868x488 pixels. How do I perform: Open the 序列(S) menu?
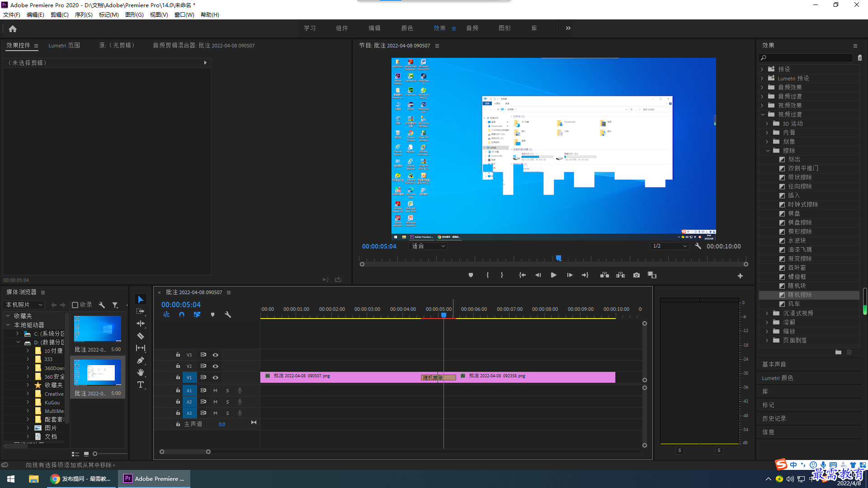click(84, 15)
